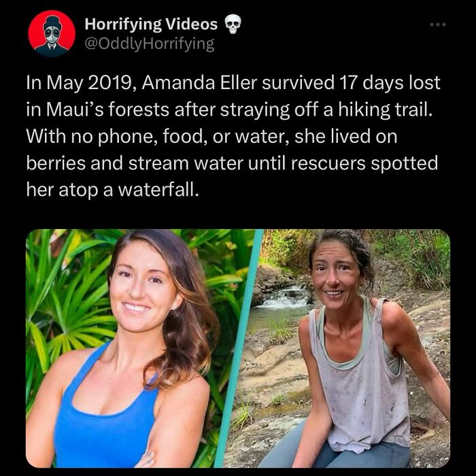Click the word berries in the tweet
This screenshot has width=476, height=476.
tap(56, 163)
